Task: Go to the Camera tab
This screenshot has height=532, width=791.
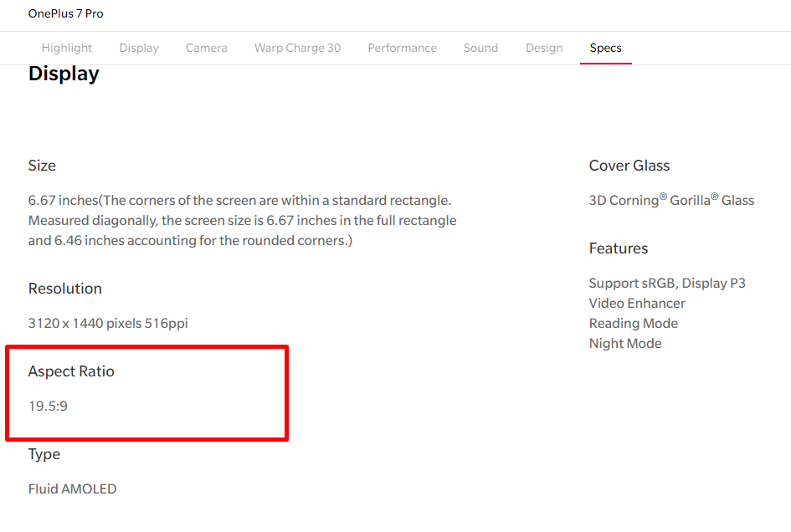Action: (x=206, y=48)
